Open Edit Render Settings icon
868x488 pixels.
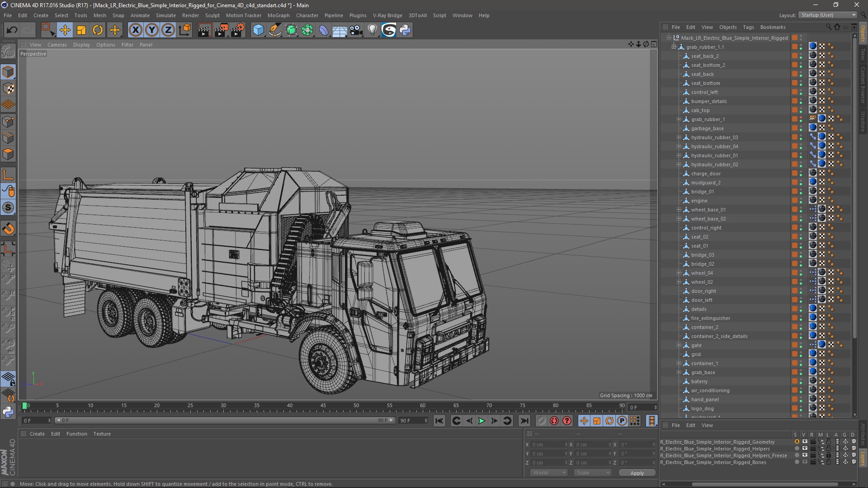point(238,30)
